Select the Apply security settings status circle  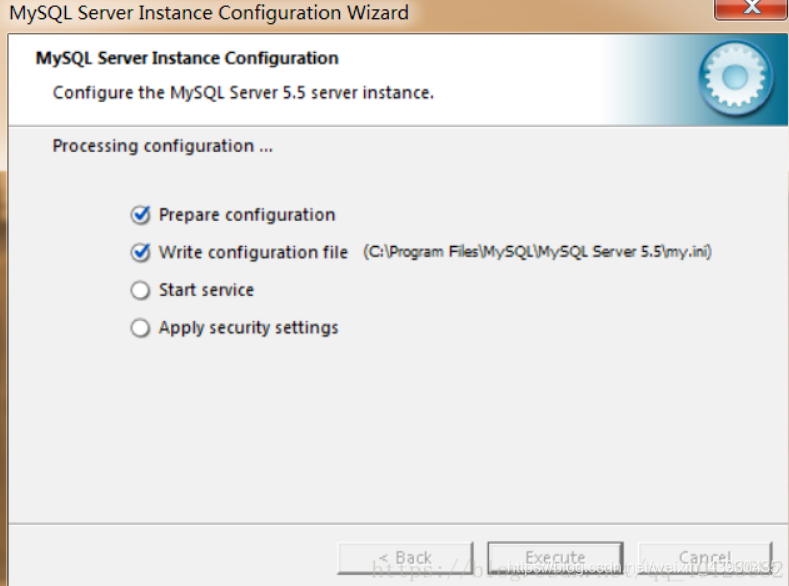click(x=140, y=328)
